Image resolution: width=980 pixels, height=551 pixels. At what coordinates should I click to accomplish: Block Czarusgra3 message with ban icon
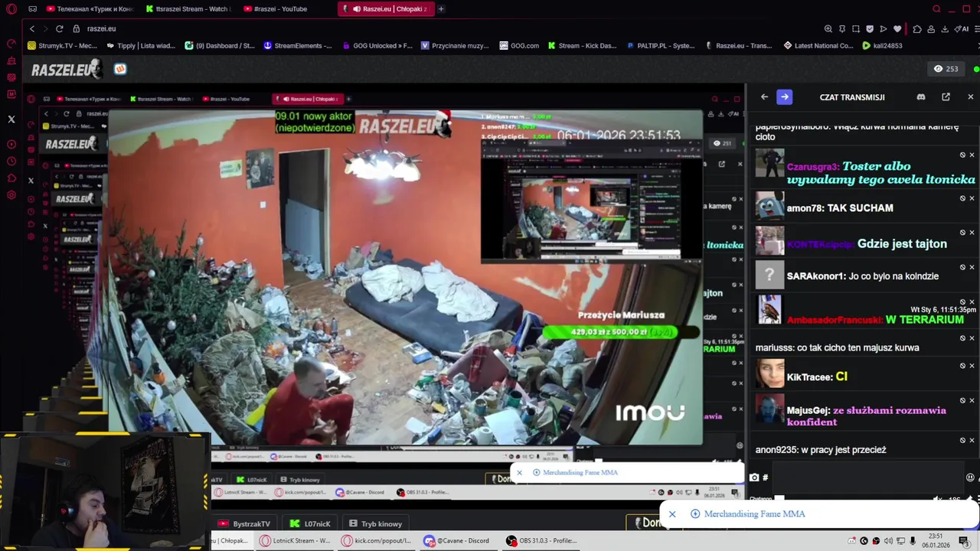tap(962, 155)
